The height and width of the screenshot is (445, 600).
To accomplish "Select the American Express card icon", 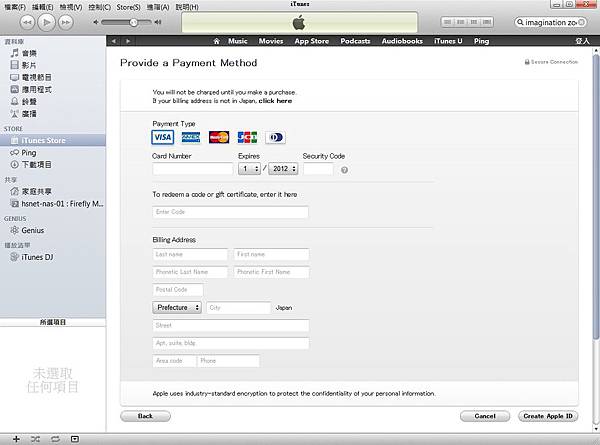I will pos(191,137).
